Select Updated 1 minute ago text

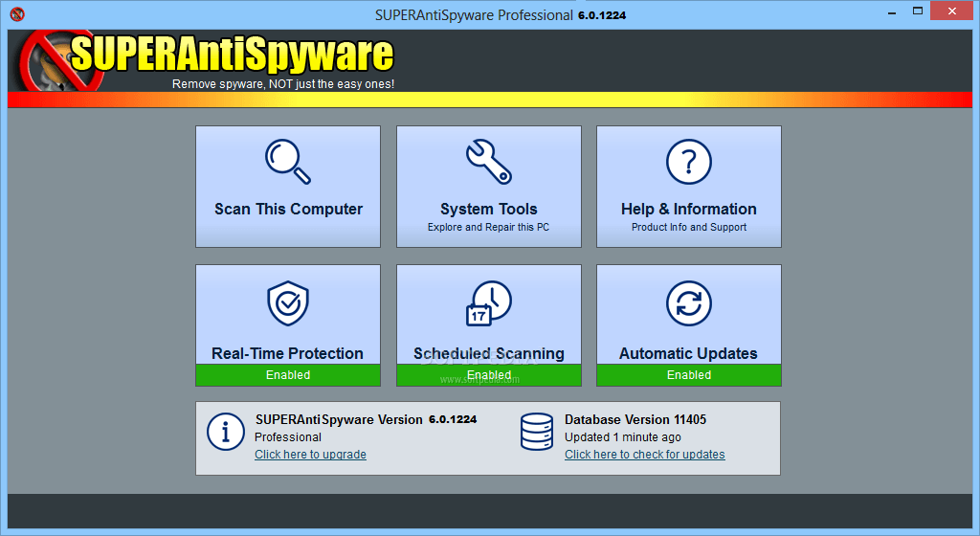click(x=622, y=436)
